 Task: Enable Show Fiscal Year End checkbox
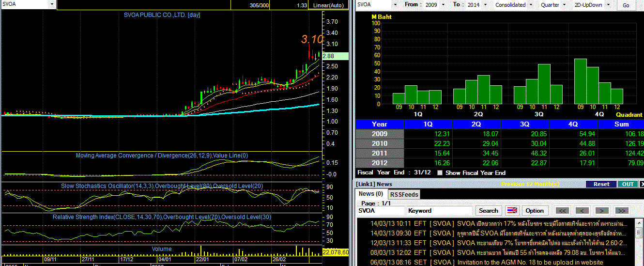pyautogui.click(x=440, y=172)
